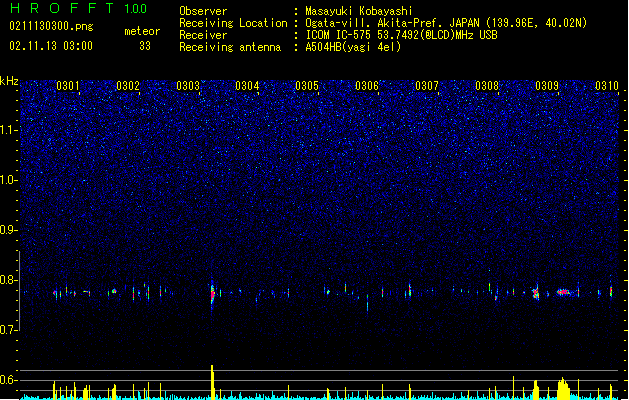Click time marker 0305
Screen dimensions: 629x400
tap(307, 86)
